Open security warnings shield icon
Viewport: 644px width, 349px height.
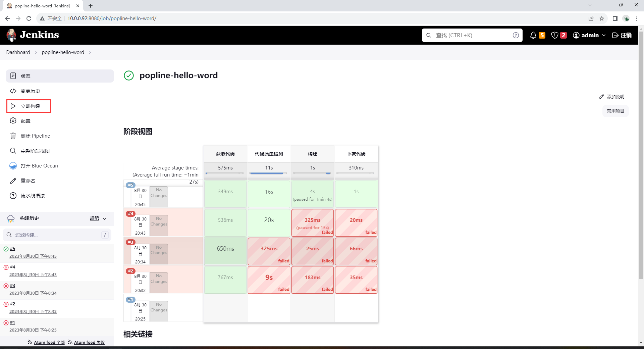click(555, 35)
